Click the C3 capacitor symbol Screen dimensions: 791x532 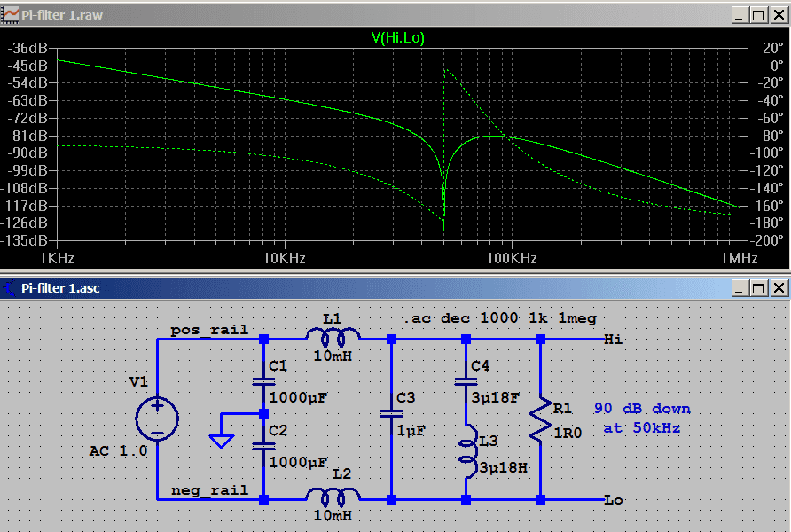coord(391,412)
